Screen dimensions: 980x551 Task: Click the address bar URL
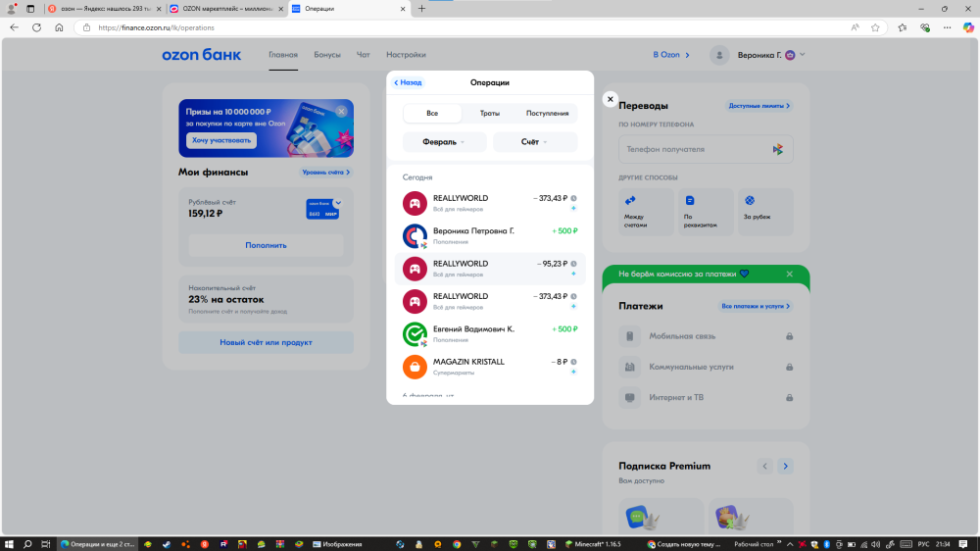[x=156, y=27]
